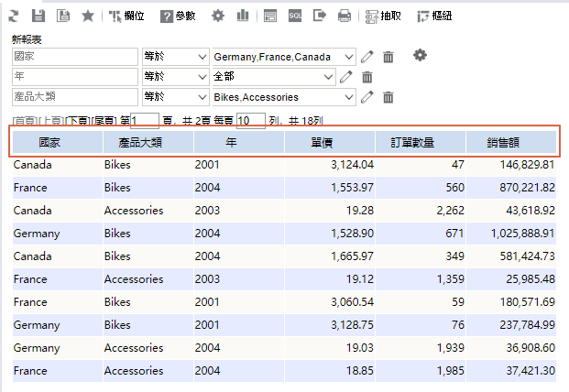Open the 參數 toolbar menu

[x=178, y=16]
